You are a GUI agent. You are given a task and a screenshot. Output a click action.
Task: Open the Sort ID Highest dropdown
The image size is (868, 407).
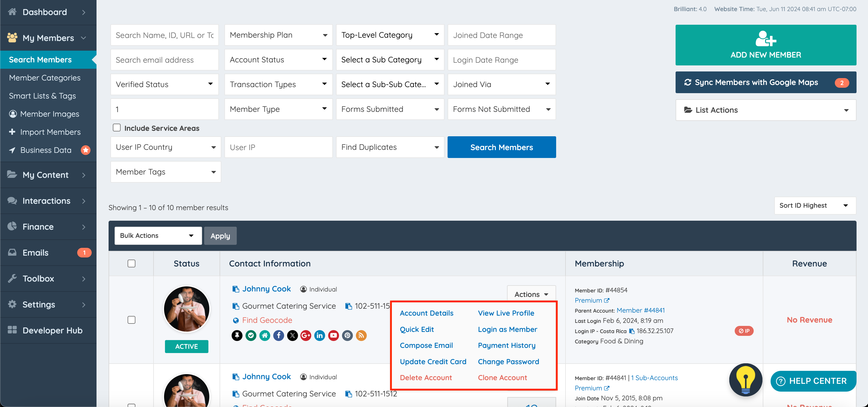tap(815, 206)
